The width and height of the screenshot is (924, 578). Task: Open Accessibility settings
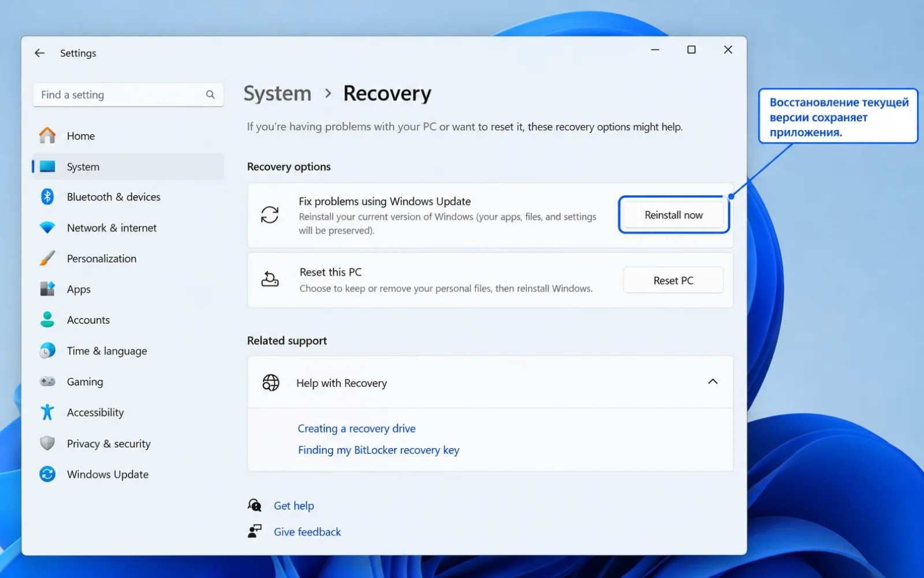pyautogui.click(x=128, y=412)
